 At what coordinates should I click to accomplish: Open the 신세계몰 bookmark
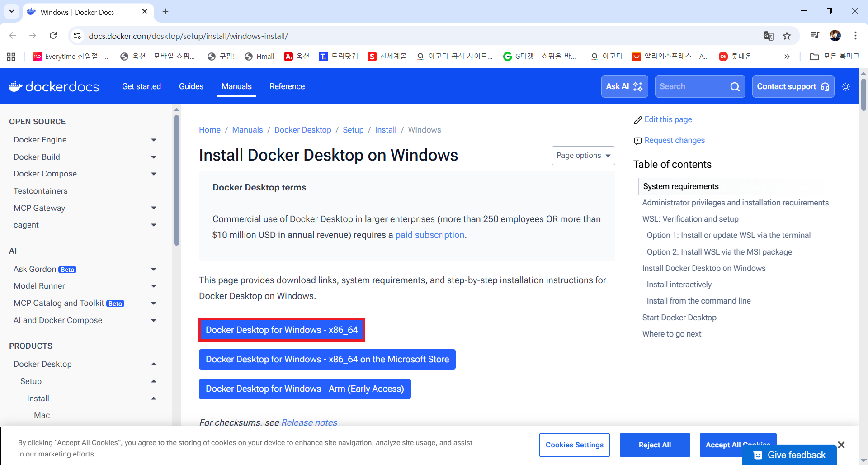click(x=387, y=57)
